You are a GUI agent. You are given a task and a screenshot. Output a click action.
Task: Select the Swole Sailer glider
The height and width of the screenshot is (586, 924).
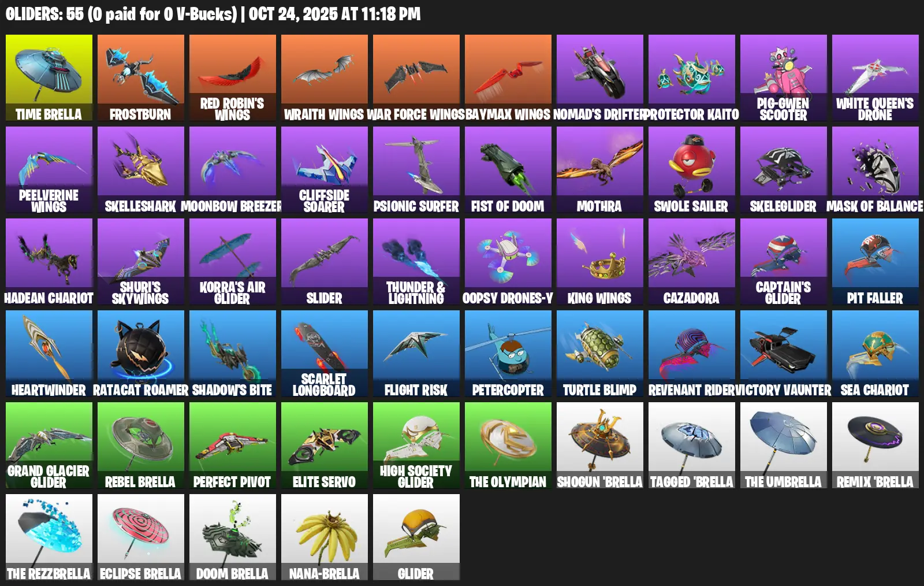tap(692, 169)
